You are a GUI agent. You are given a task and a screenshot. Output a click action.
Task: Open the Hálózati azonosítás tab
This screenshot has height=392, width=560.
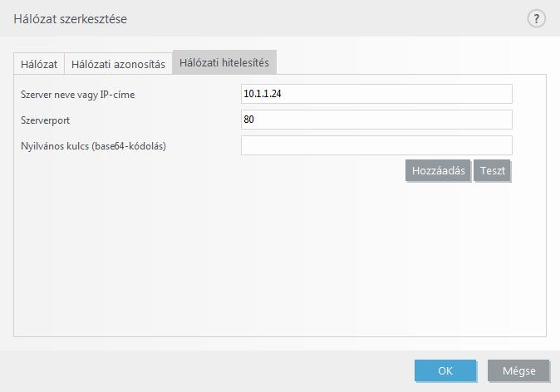[x=118, y=64]
